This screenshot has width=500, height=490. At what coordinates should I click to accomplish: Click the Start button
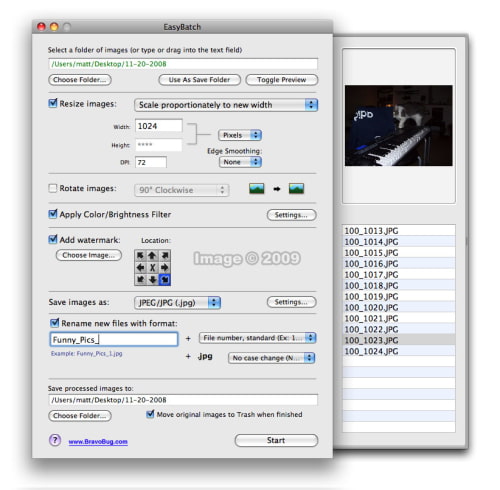[276, 440]
